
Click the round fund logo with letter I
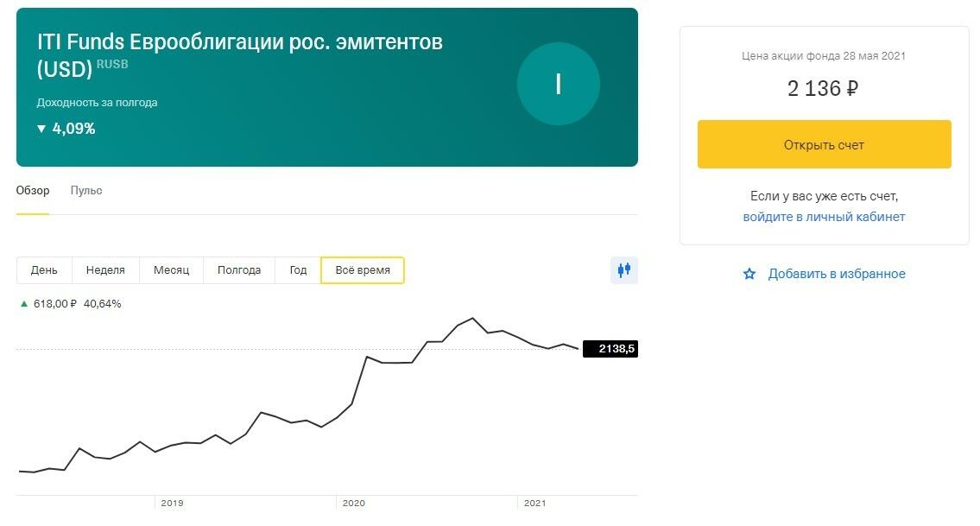click(x=558, y=84)
